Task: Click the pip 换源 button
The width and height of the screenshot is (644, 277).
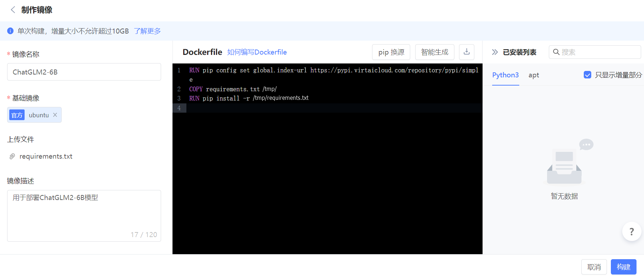Action: (x=391, y=52)
